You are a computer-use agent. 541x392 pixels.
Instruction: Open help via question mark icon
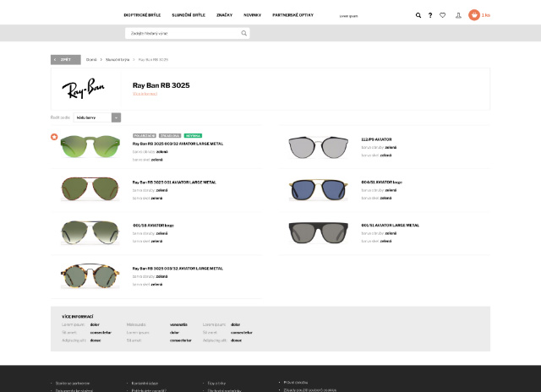pos(430,15)
